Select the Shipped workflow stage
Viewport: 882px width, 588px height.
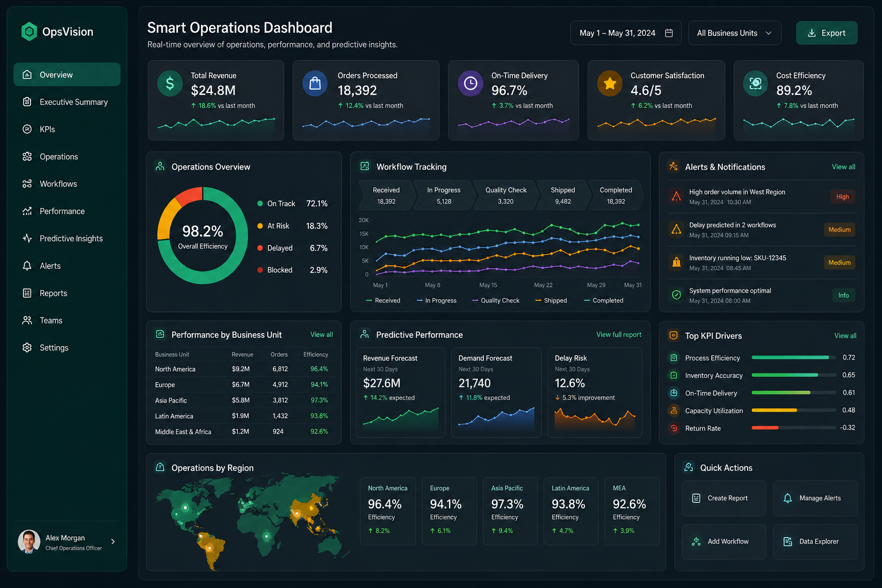pyautogui.click(x=563, y=195)
